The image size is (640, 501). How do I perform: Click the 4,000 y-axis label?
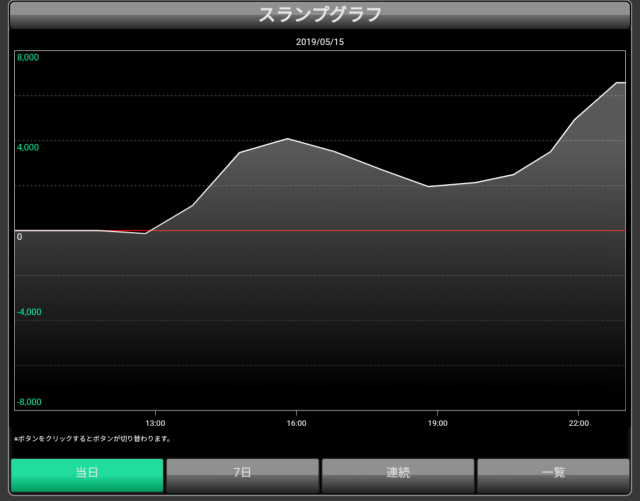(x=28, y=148)
